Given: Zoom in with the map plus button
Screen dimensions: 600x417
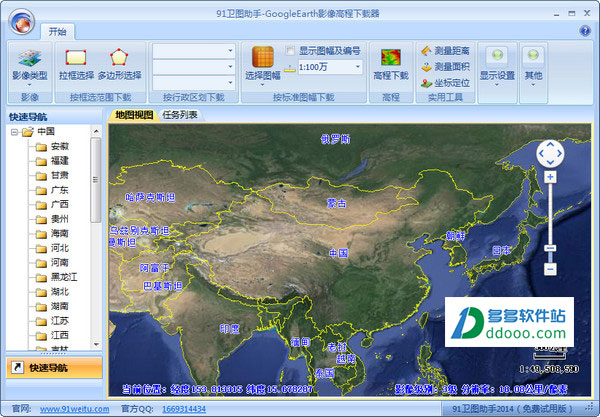Looking at the screenshot, I should 550,177.
